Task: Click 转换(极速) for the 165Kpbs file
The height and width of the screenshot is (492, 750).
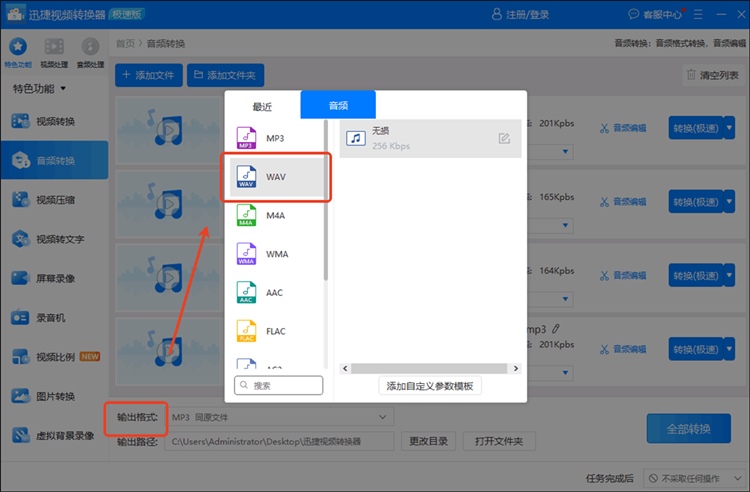Action: point(696,202)
